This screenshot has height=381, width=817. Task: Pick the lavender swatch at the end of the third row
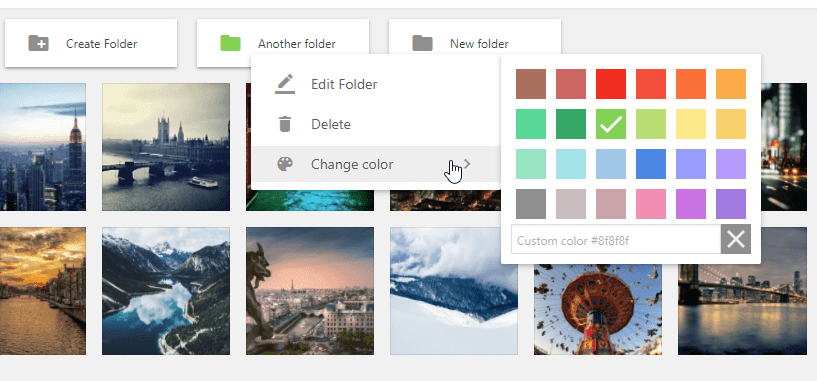click(x=731, y=164)
